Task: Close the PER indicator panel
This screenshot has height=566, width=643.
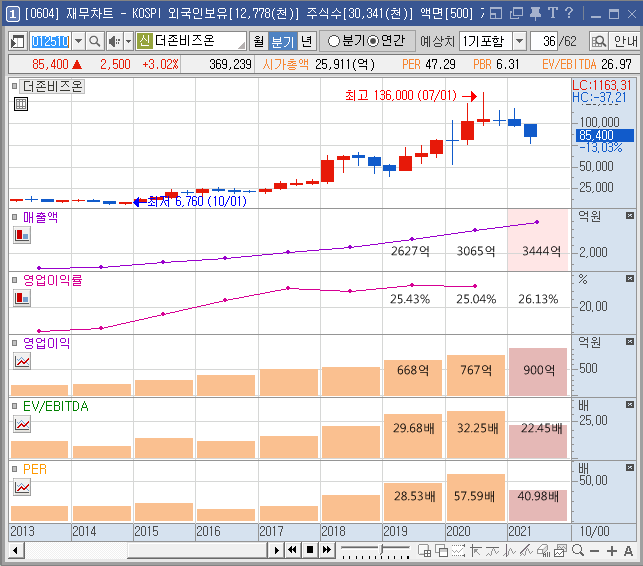Action: [x=630, y=468]
